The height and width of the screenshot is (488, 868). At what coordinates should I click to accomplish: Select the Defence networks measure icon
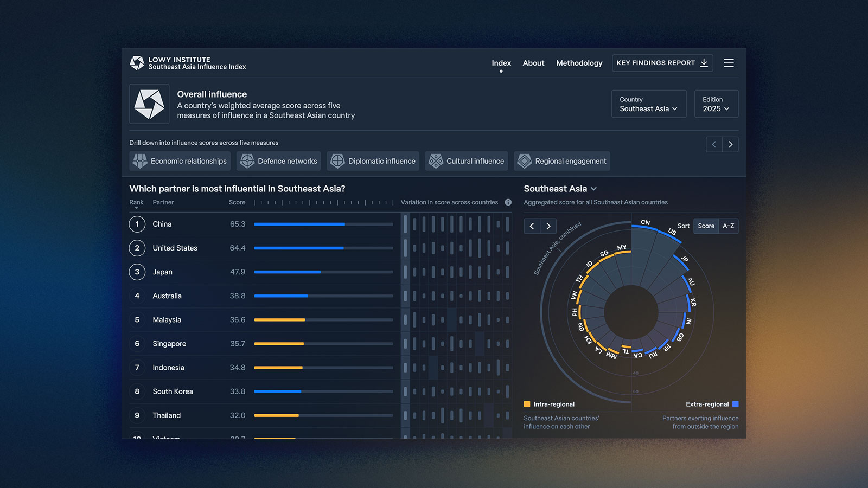click(x=247, y=161)
